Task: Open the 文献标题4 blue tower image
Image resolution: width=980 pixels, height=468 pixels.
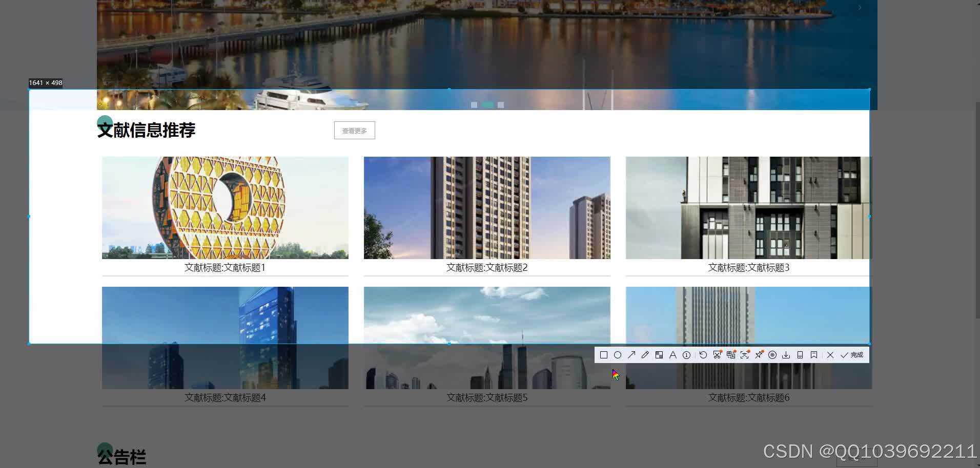Action: coord(225,338)
